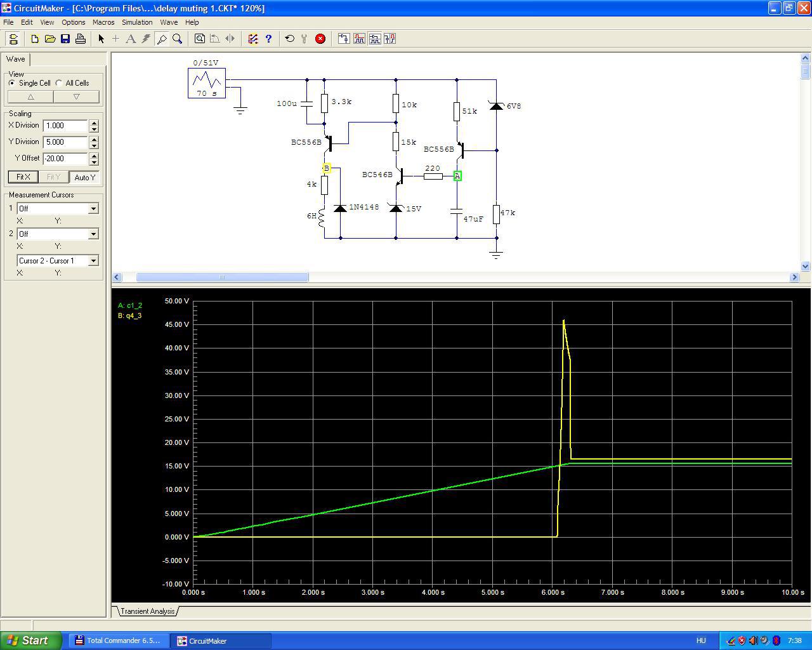
Task: Select the Delete lightning tool
Action: pyautogui.click(x=146, y=39)
